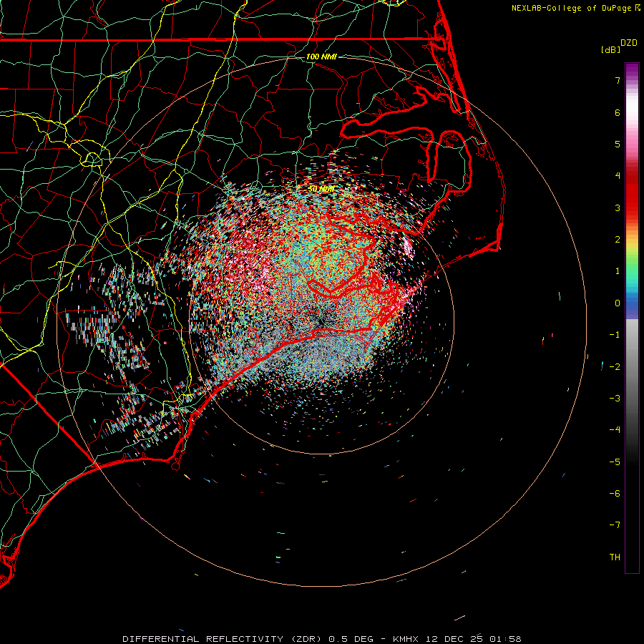Viewport: 644px width, 644px height.
Task: Click the 6 value on the color scale
Action: coord(618,112)
